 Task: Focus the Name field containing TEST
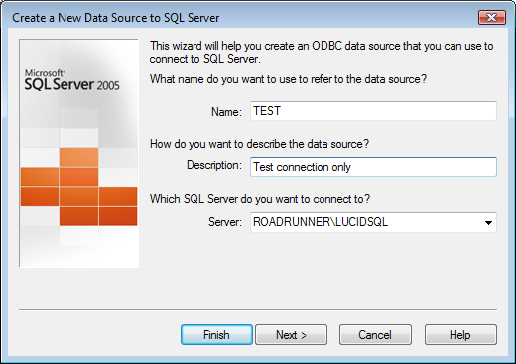tap(373, 111)
